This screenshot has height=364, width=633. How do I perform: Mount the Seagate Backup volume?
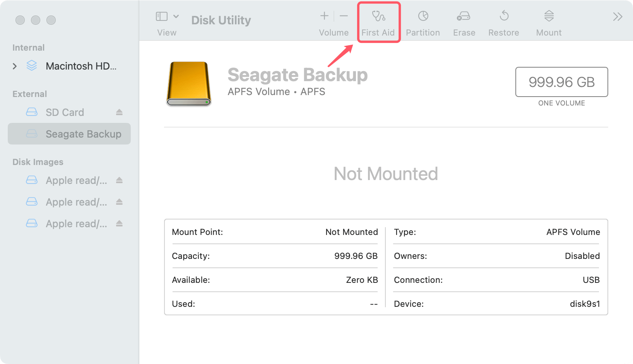coord(548,21)
